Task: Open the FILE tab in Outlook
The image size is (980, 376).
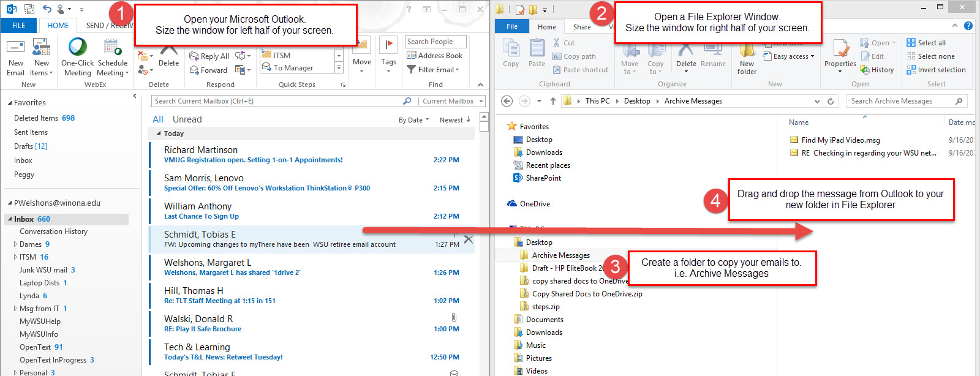Action: [x=19, y=25]
